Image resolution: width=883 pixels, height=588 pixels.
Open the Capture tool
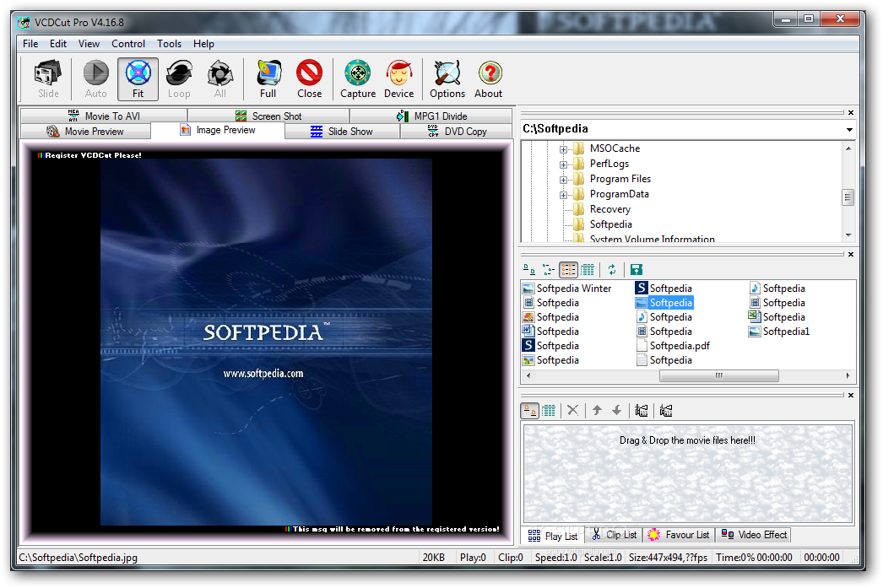click(358, 79)
